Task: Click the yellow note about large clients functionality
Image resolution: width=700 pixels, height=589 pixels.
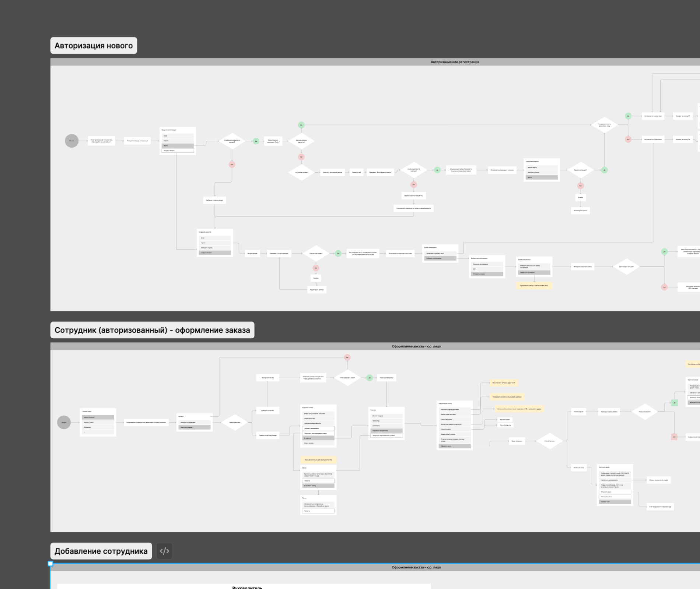Action: [x=318, y=460]
